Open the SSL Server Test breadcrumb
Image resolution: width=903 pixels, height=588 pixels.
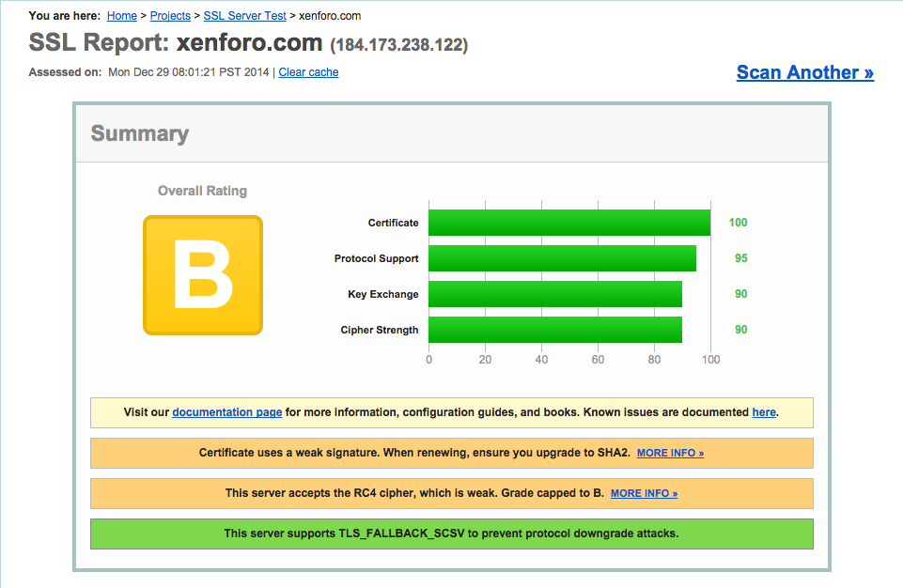point(244,16)
